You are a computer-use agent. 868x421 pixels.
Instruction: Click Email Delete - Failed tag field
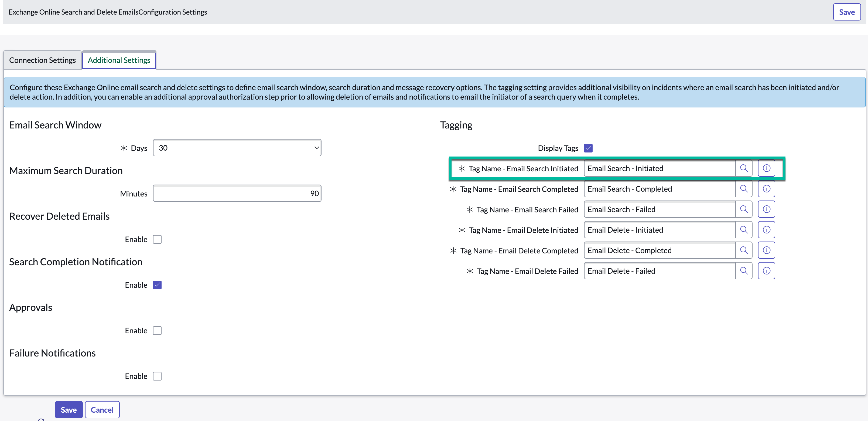coord(659,271)
